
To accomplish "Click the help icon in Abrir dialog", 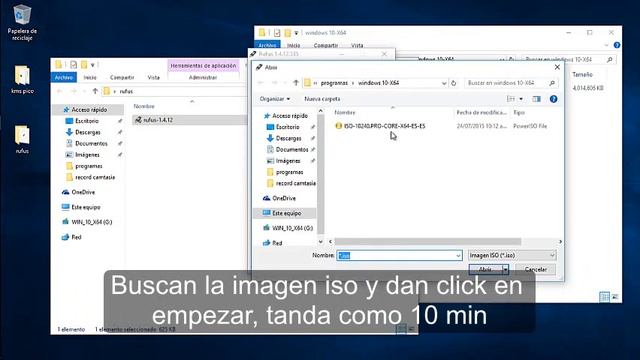I will (x=553, y=99).
